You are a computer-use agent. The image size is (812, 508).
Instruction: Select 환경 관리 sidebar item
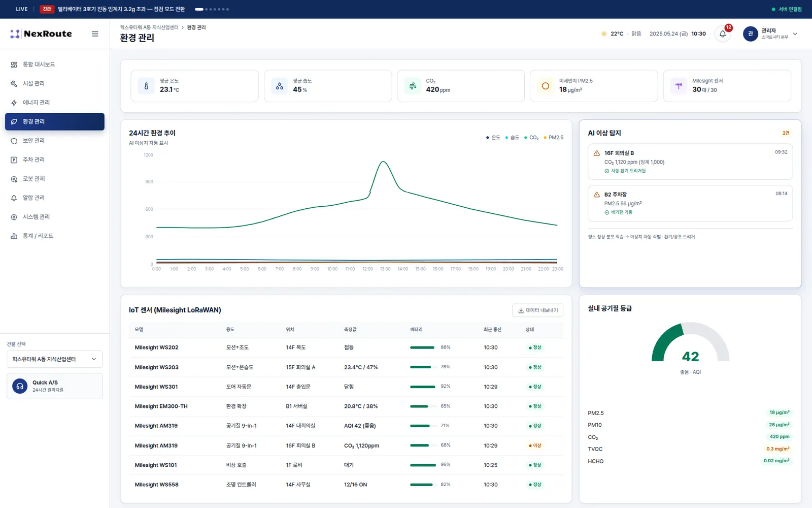(55, 121)
